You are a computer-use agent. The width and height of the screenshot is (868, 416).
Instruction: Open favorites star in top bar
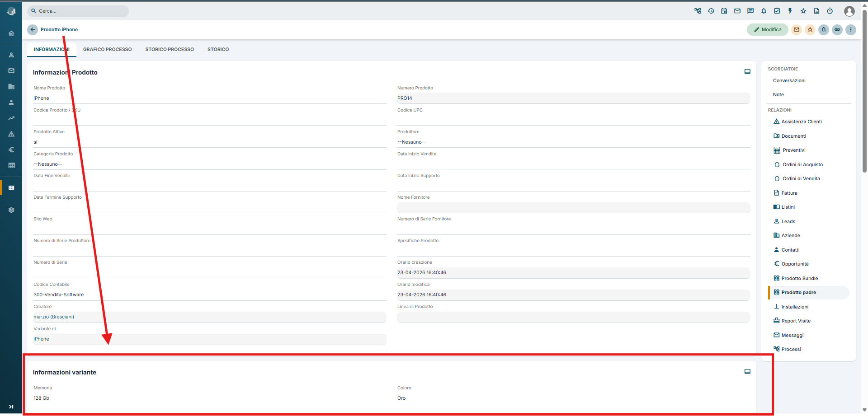click(803, 11)
